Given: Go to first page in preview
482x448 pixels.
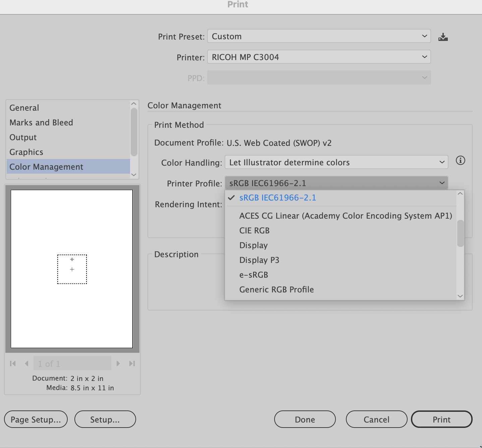Looking at the screenshot, I should tap(13, 363).
